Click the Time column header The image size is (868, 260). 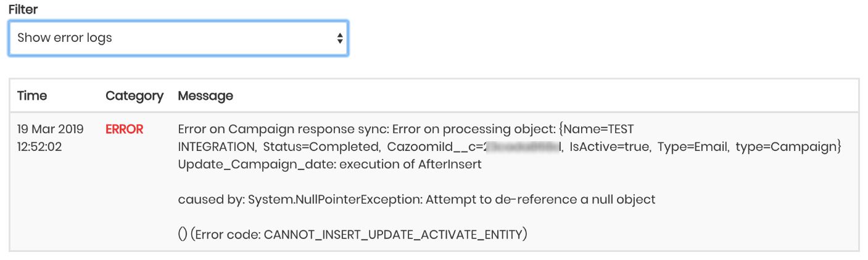click(32, 96)
